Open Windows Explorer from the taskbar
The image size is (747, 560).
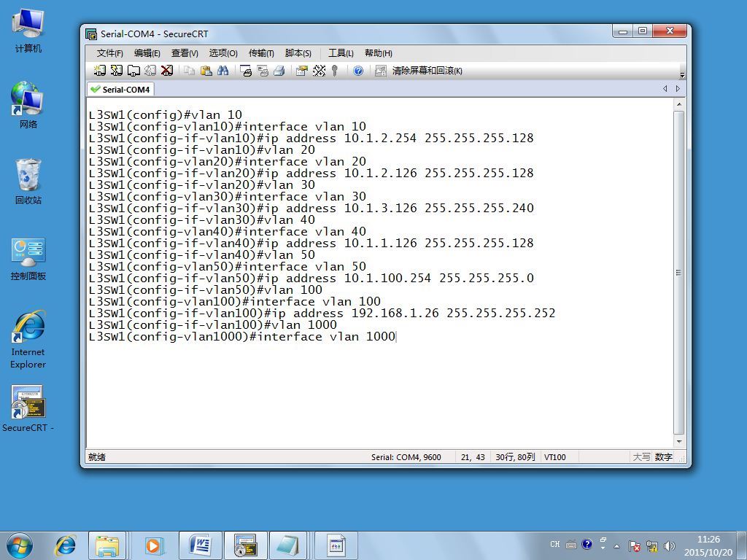pyautogui.click(x=107, y=545)
